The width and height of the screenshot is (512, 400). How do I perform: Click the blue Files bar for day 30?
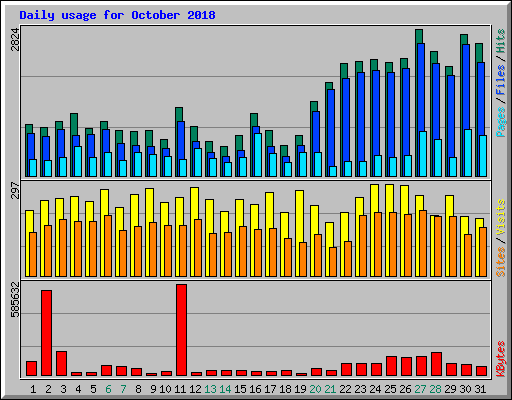[x=466, y=87]
